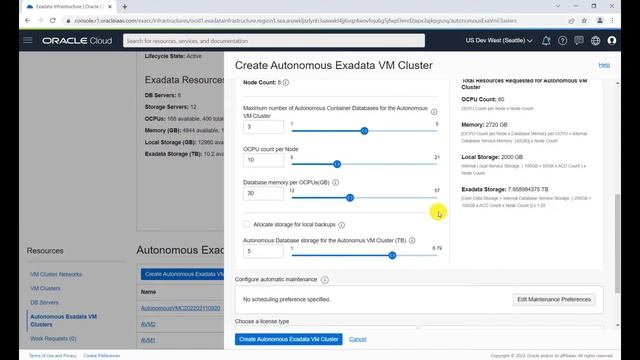The height and width of the screenshot is (360, 640).
Task: Show info for Database memory per OCPUs
Action: tap(336, 182)
